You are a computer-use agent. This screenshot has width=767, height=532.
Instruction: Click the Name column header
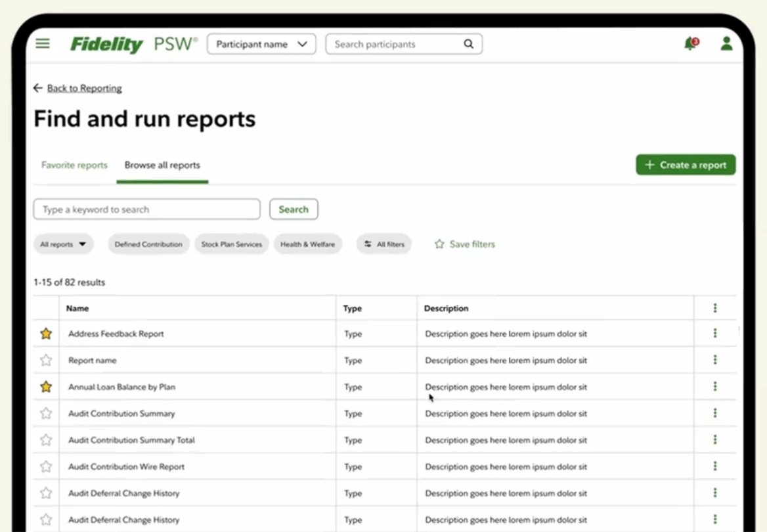click(x=77, y=308)
